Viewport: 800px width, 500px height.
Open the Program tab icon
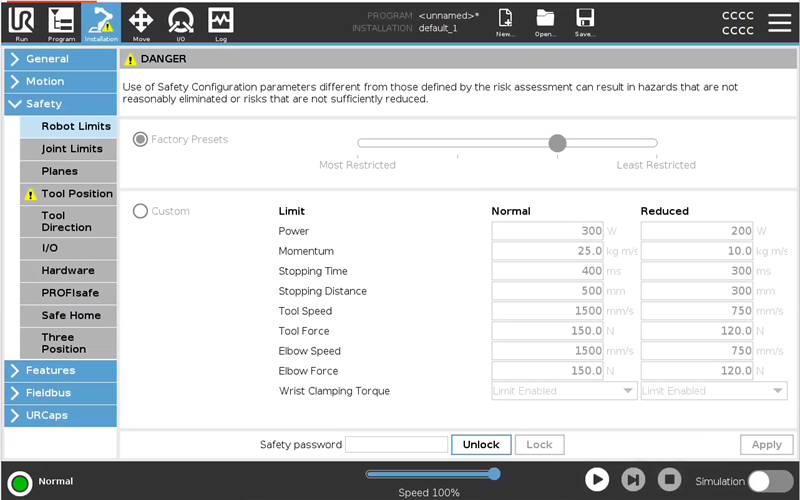[x=61, y=21]
